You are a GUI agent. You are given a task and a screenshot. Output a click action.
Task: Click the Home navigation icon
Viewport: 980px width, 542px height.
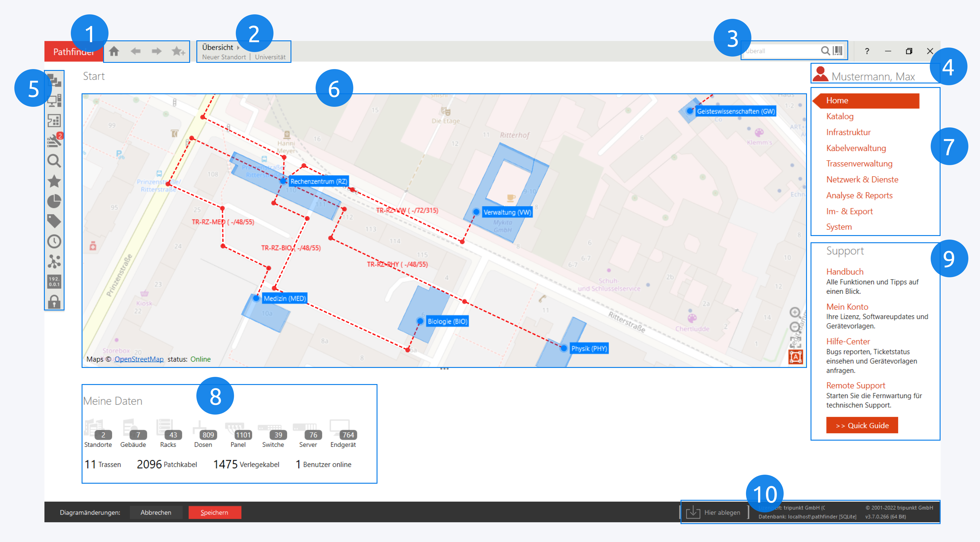pyautogui.click(x=114, y=51)
